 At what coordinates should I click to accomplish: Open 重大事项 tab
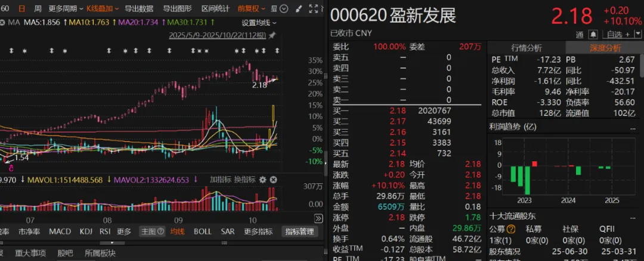[x=30, y=253]
